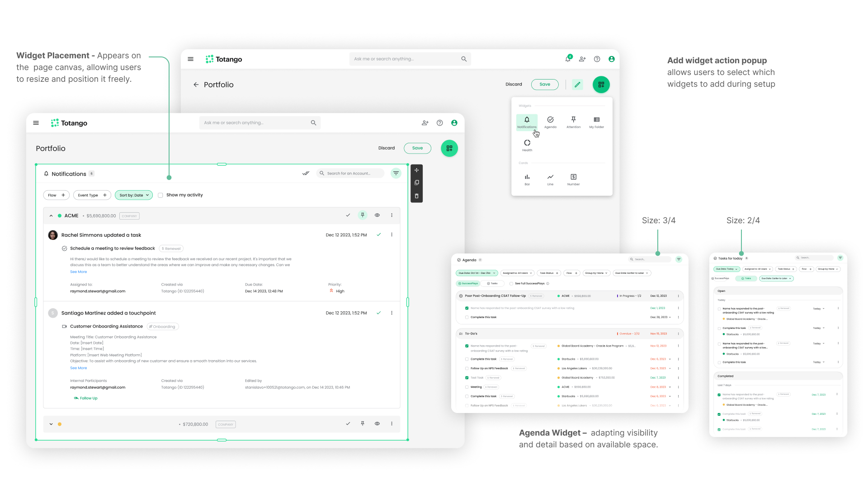
Task: Toggle the eye visibility icon on the ACME row
Action: click(x=377, y=215)
